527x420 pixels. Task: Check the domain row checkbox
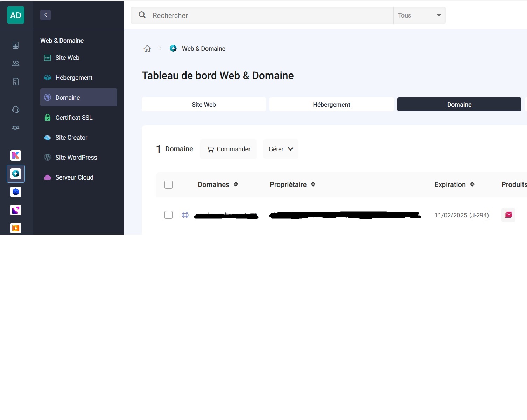tap(168, 215)
